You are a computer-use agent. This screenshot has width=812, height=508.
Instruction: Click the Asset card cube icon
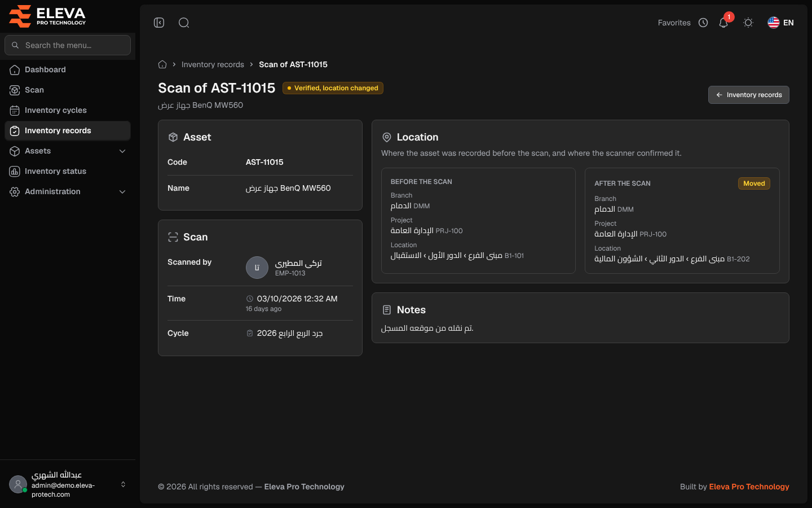(173, 137)
